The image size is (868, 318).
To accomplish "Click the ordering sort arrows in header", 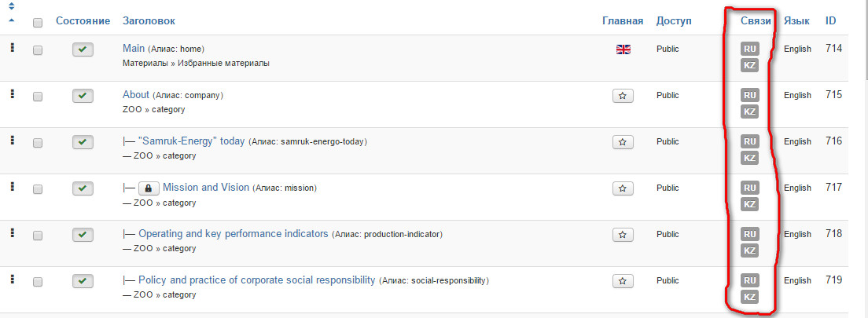I will 12,12.
